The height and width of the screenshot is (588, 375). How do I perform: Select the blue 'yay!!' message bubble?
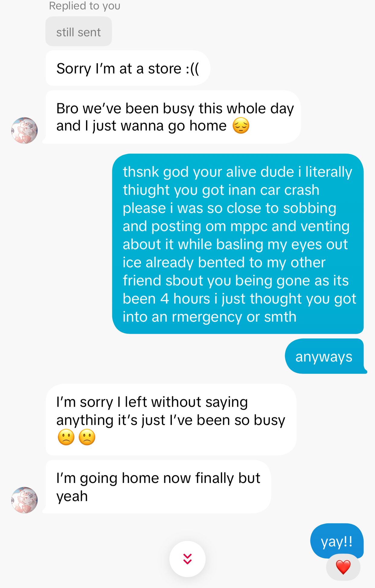(337, 541)
